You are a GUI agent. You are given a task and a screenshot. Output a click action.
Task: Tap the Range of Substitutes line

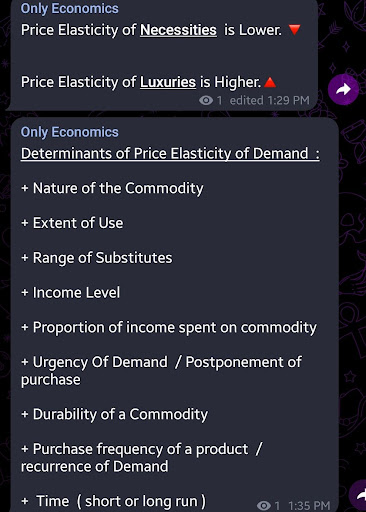97,258
